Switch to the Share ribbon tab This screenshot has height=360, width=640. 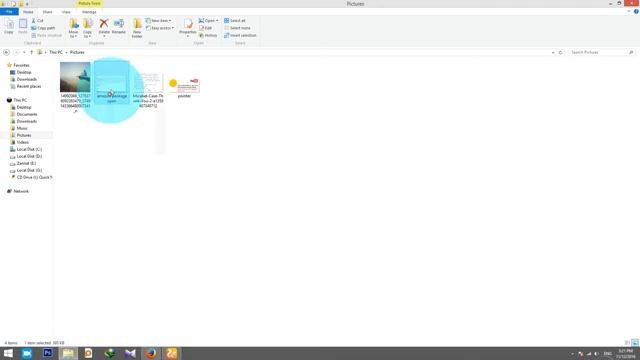point(47,12)
